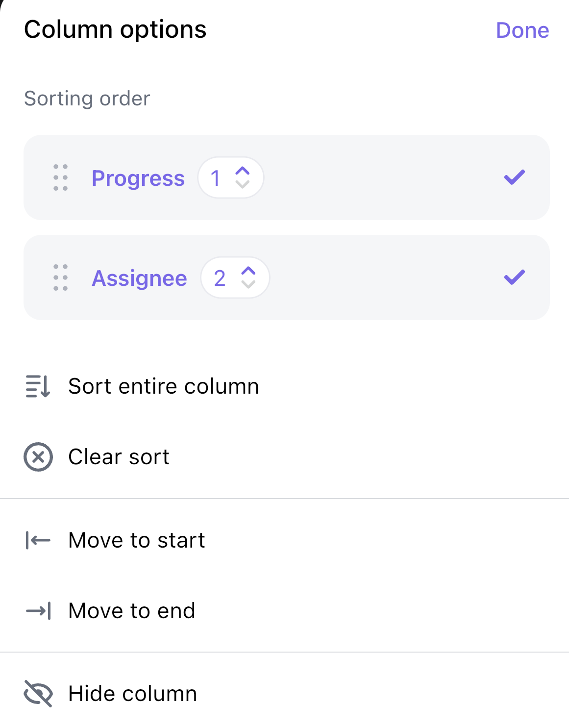
Task: Click the sort entire column icon
Action: (x=37, y=387)
